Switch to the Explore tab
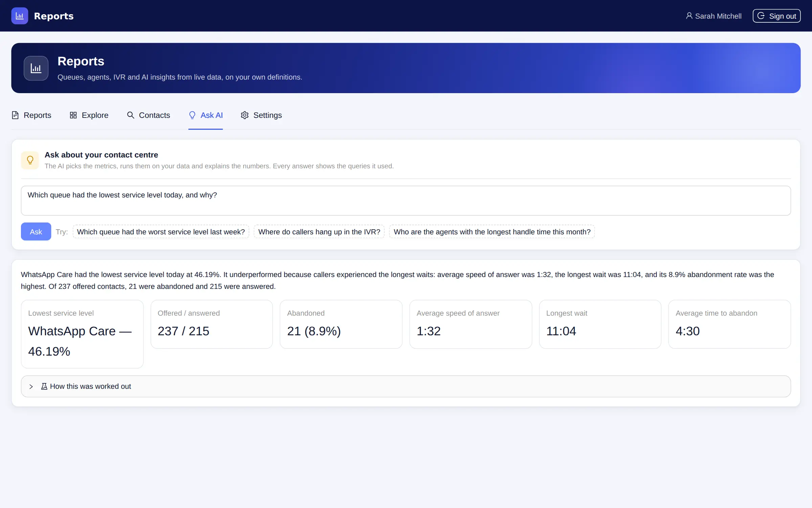This screenshot has width=812, height=508. 89,115
